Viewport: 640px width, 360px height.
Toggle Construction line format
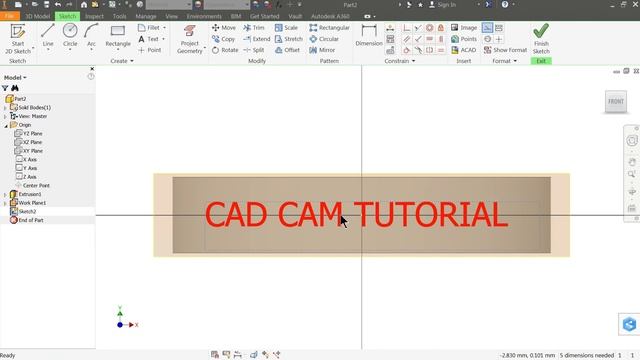(x=487, y=28)
